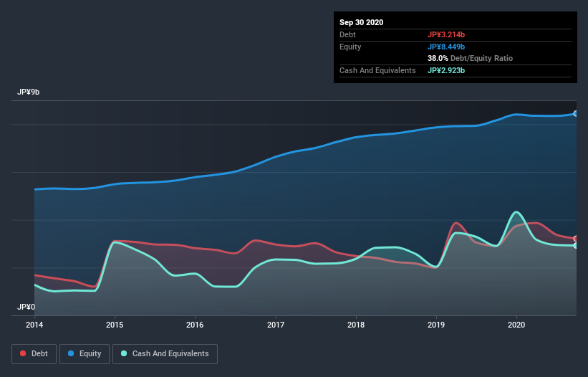Screen dimensions: 588x377
Task: Click the JP¥2.923b cash value
Action: click(x=446, y=70)
